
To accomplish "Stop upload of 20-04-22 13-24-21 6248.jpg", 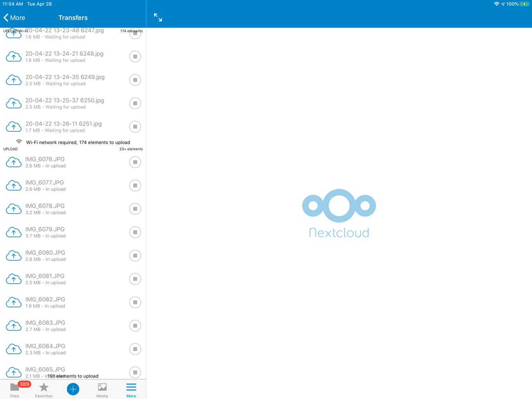I will [x=135, y=56].
